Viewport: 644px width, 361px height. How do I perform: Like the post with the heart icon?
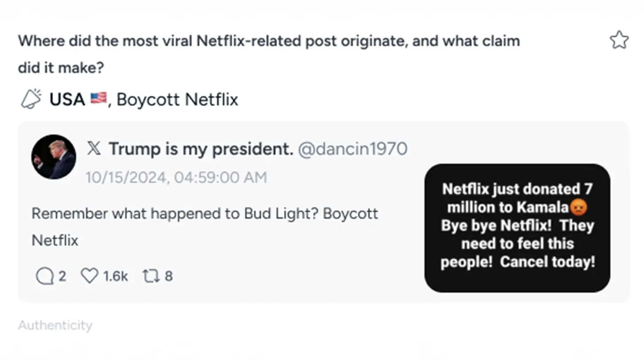(x=89, y=277)
